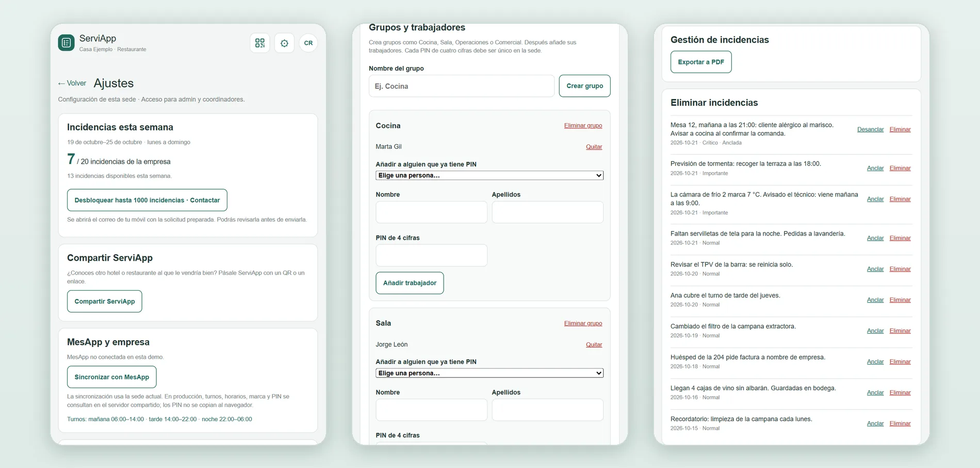Click the CR user avatar
The width and height of the screenshot is (980, 468).
pos(308,43)
